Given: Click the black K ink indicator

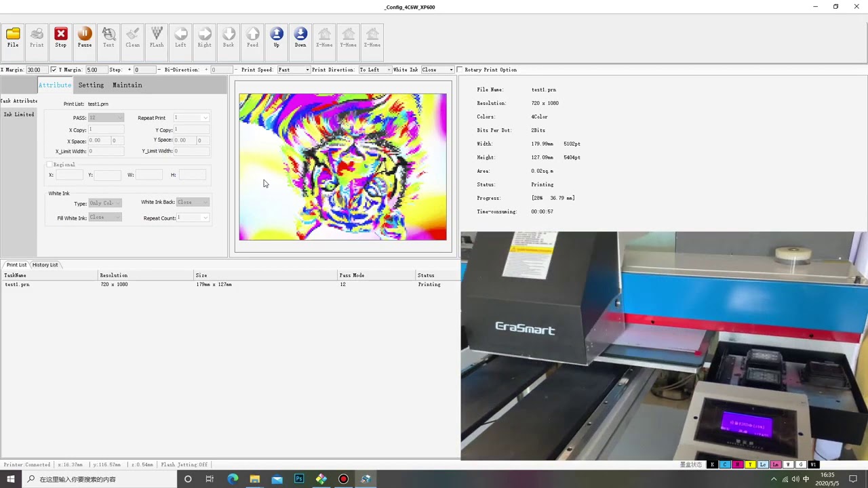Looking at the screenshot, I should point(712,464).
